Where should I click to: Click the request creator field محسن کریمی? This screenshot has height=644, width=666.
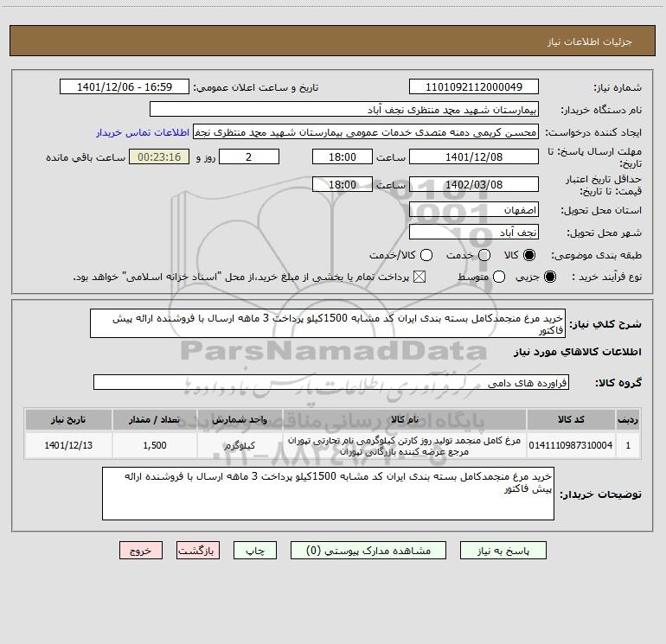pyautogui.click(x=366, y=132)
